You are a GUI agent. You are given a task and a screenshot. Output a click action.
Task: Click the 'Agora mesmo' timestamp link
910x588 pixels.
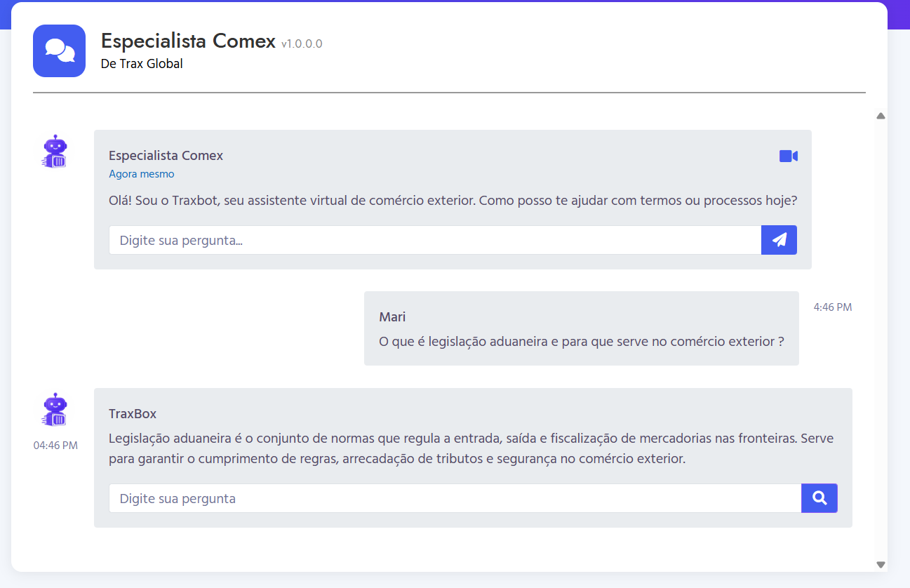(141, 174)
